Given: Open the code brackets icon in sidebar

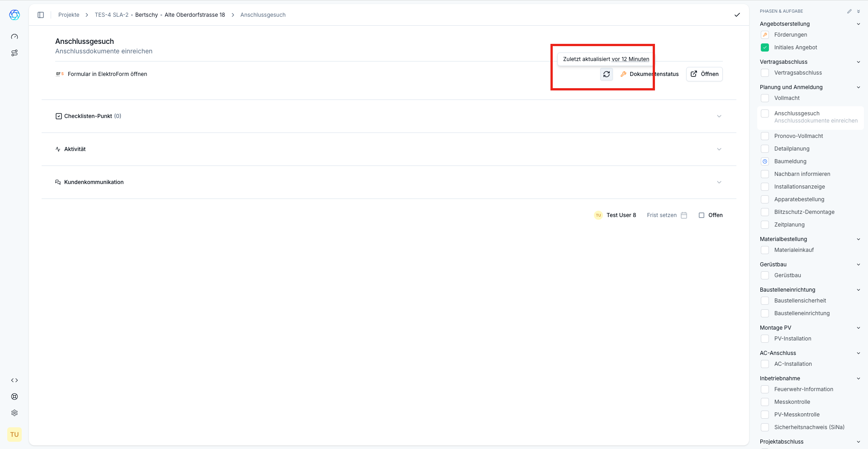Looking at the screenshot, I should coord(14,380).
